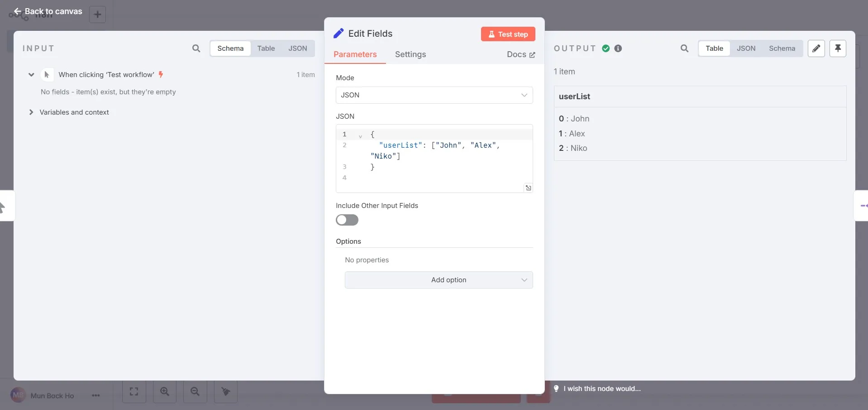
Task: Select the Table view in the OUTPUT panel
Action: coord(714,48)
